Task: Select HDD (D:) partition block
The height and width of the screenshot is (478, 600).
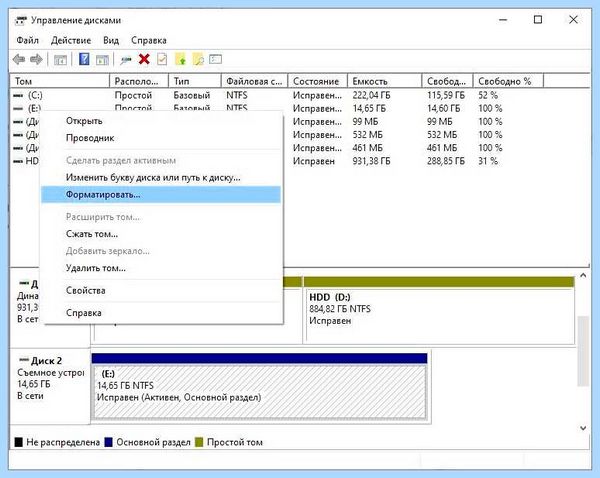Action: pos(439,315)
